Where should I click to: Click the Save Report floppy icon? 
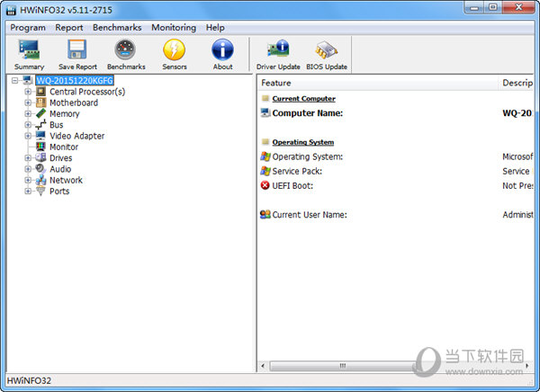click(76, 49)
